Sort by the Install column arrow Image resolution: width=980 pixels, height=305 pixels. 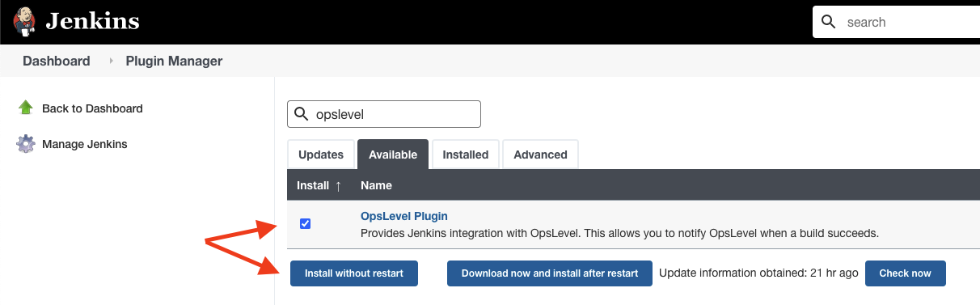point(338,185)
